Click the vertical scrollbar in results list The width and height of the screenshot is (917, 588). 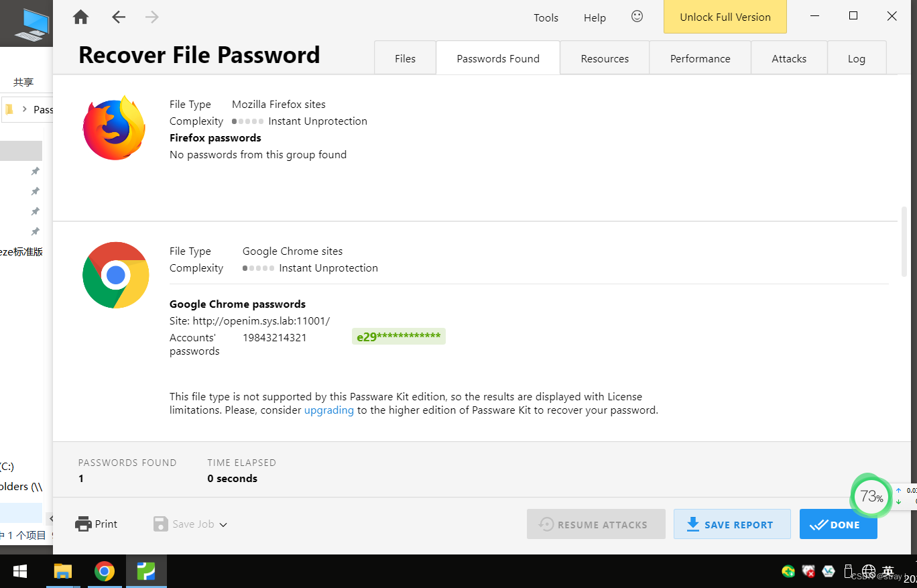[x=904, y=241]
